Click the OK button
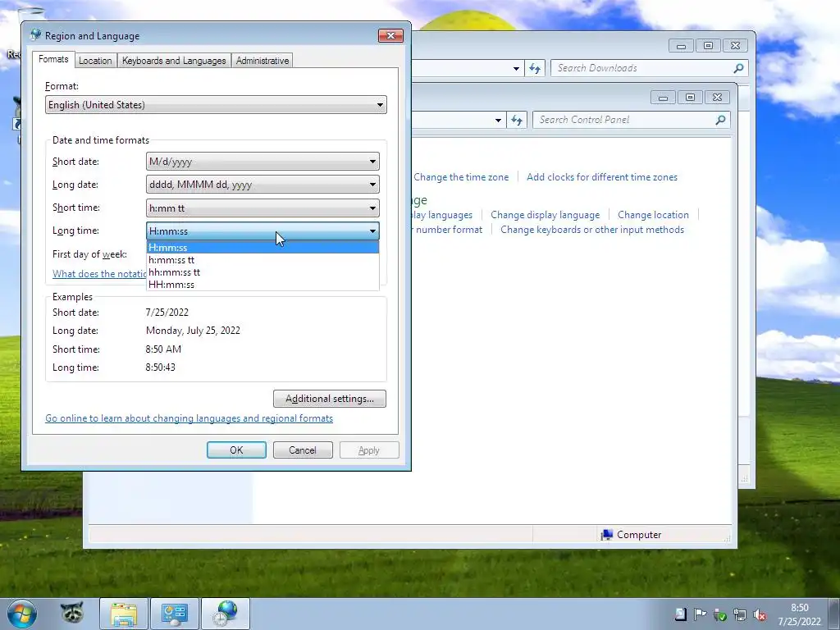The image size is (840, 630). [236, 450]
